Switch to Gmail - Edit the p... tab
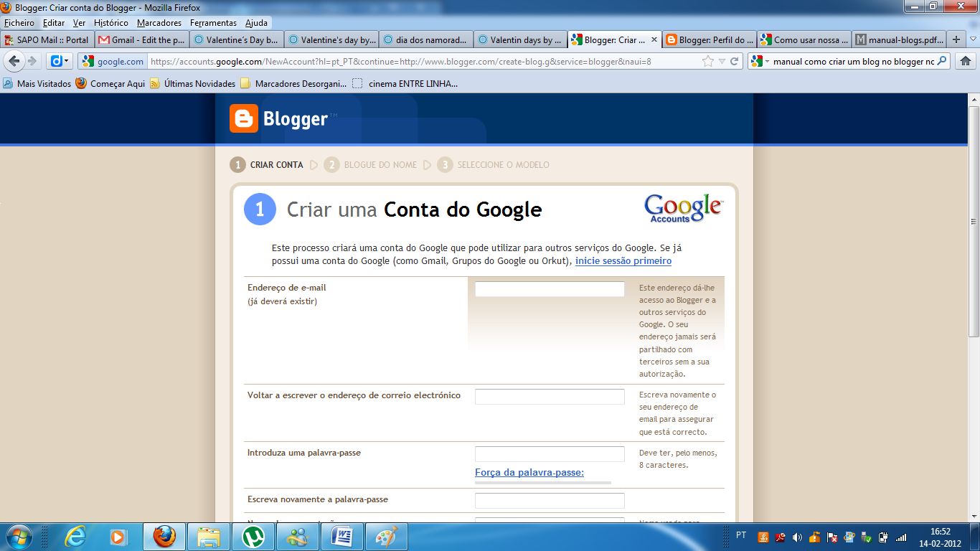This screenshot has width=980, height=551. (x=142, y=40)
